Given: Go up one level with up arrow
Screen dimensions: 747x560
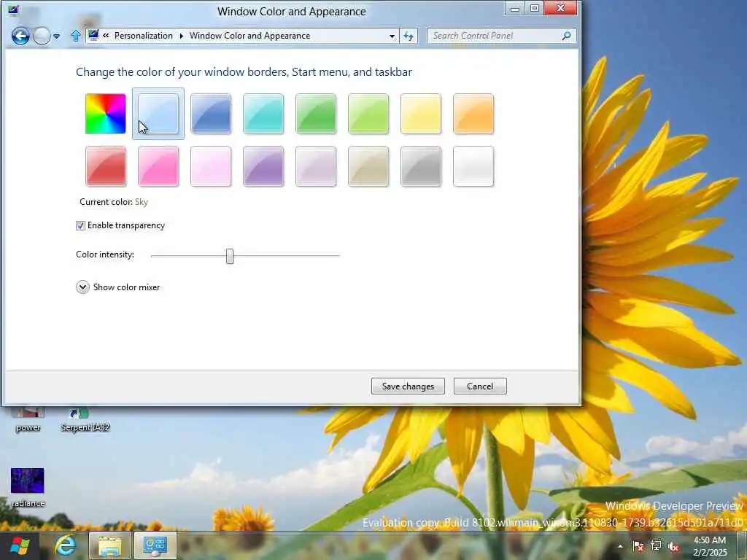Looking at the screenshot, I should pyautogui.click(x=75, y=36).
